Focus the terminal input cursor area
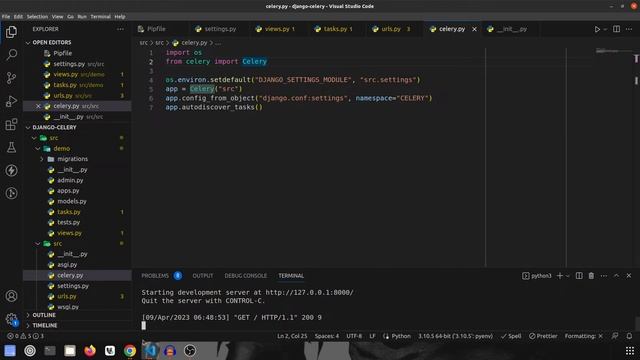Image resolution: width=640 pixels, height=360 pixels. pos(144,325)
